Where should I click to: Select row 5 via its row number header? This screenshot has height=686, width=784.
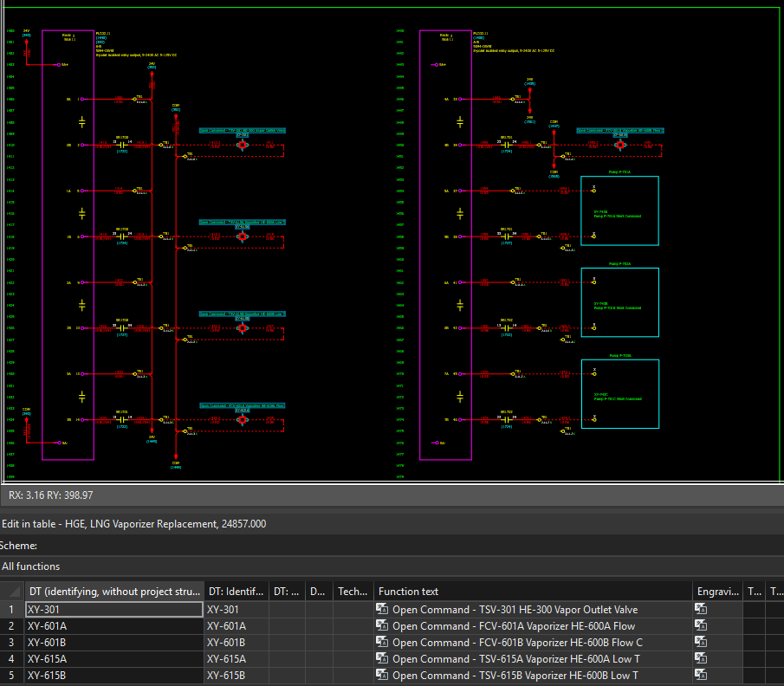pyautogui.click(x=12, y=676)
